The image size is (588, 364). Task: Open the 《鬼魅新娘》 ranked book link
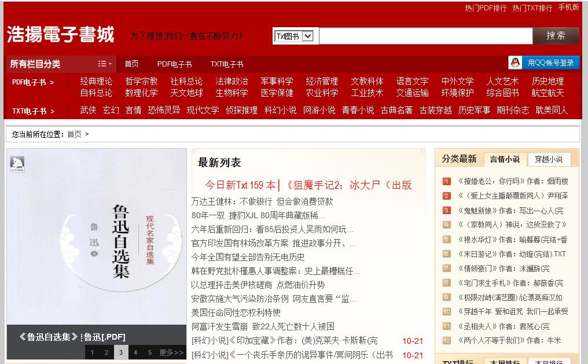click(x=511, y=210)
